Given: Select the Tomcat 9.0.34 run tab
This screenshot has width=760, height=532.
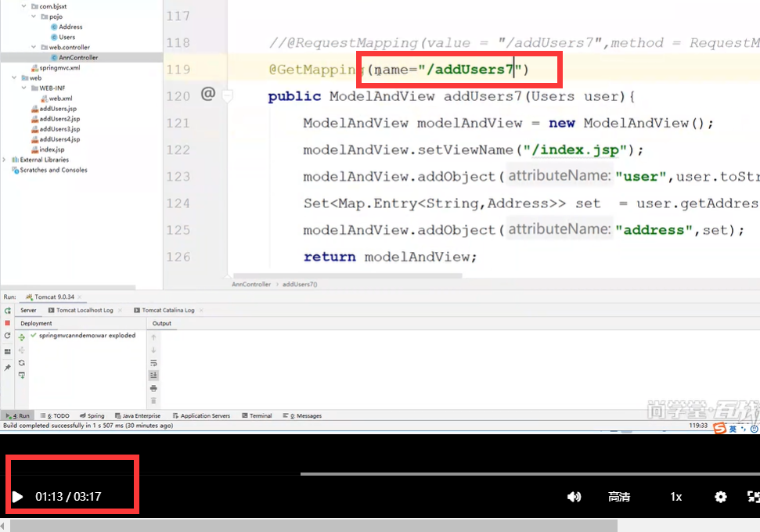Looking at the screenshot, I should [x=50, y=297].
